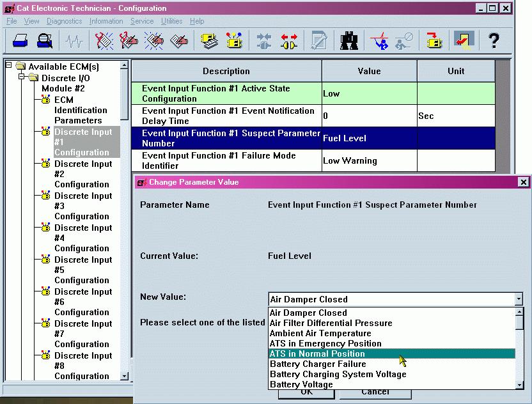Select Battery Voltage option

[x=392, y=384]
